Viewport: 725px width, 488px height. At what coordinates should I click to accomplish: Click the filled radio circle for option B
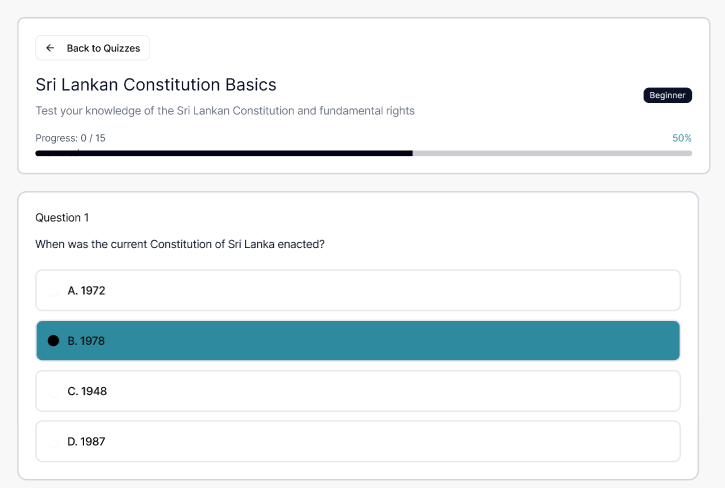[54, 341]
